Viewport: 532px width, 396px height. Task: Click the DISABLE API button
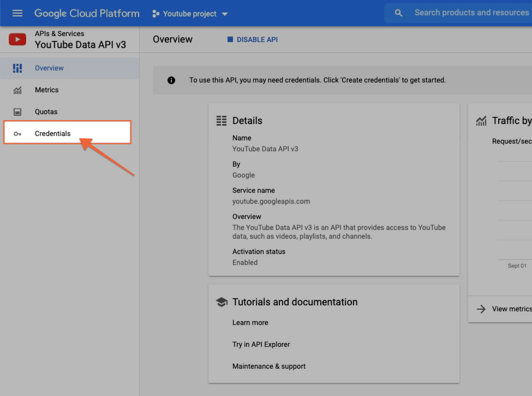click(253, 40)
